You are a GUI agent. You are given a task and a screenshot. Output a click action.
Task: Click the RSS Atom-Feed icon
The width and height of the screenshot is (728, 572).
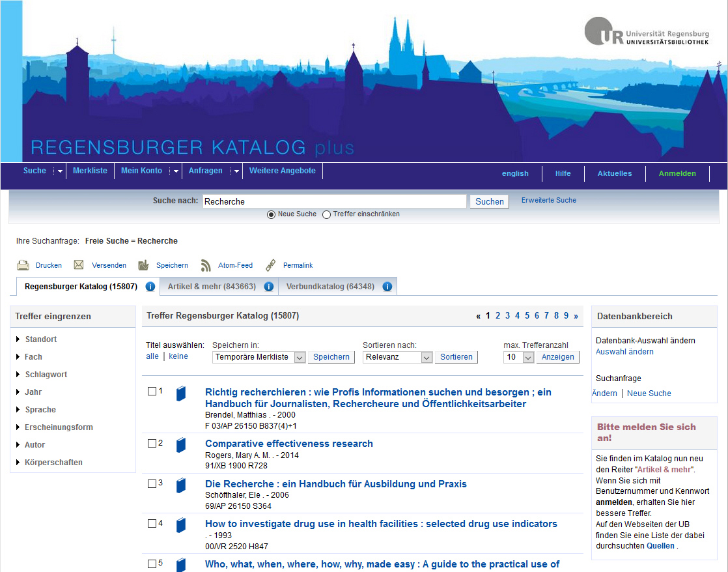click(x=206, y=265)
